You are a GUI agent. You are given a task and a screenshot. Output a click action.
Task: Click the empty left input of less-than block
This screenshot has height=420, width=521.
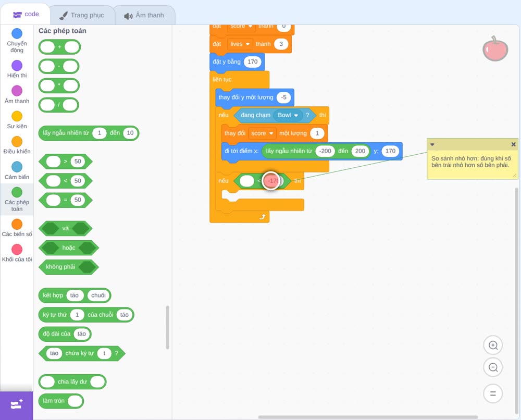(x=246, y=181)
